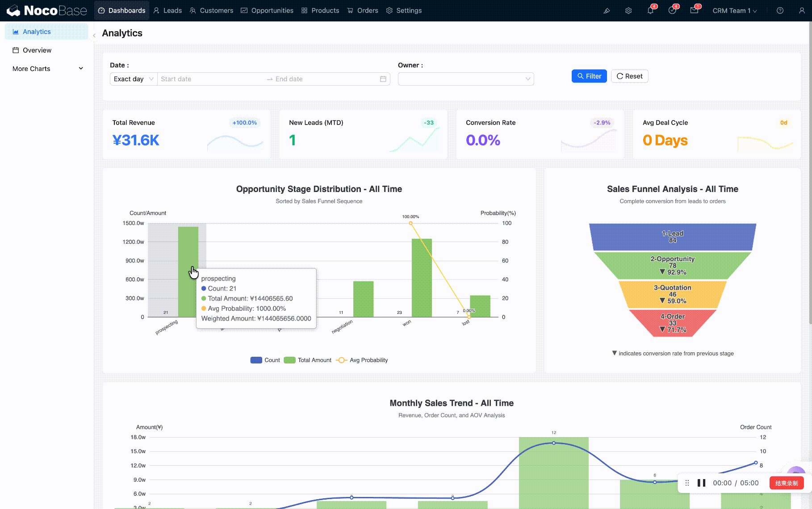This screenshot has height=509, width=812.
Task: Expand the More Charts sidebar group
Action: [47, 69]
